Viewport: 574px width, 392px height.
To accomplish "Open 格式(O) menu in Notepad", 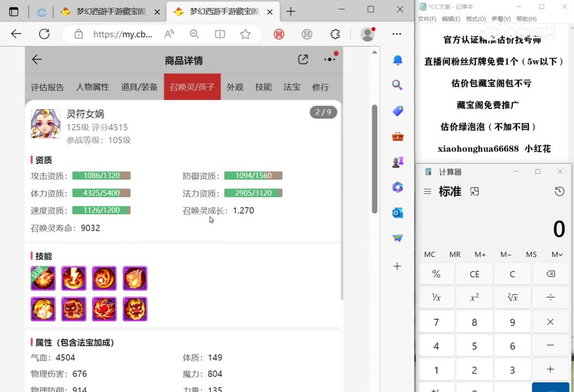I will coord(476,19).
